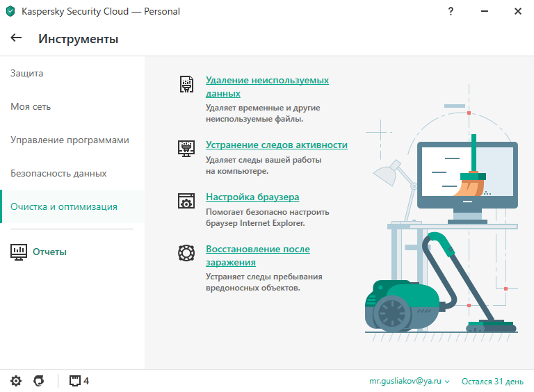534x392 pixels.
Task: Open support via the headset icon
Action: coord(39,381)
